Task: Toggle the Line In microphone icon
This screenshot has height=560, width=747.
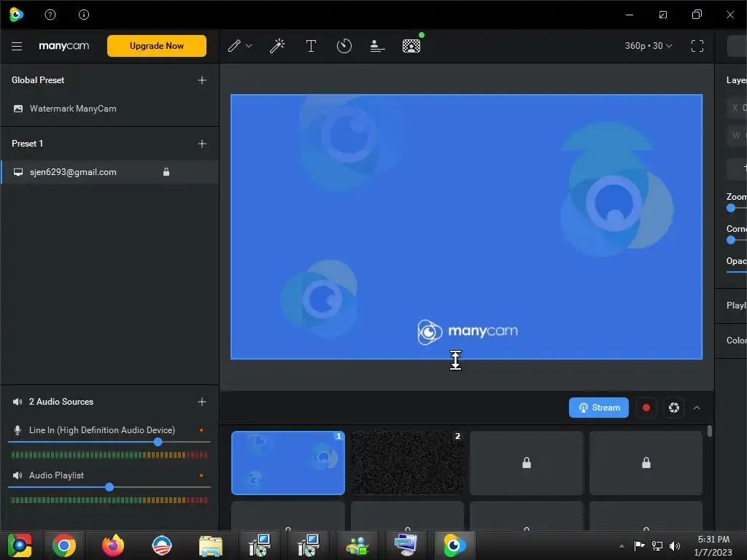Action: tap(18, 430)
